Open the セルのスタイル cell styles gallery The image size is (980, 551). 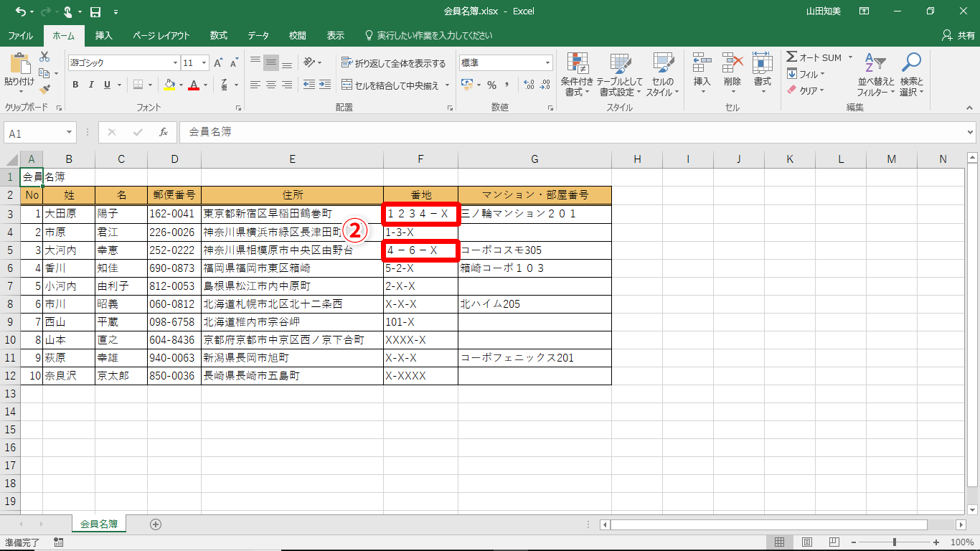click(663, 75)
